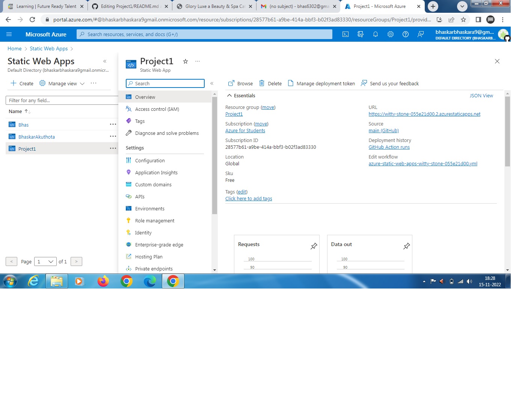
Task: Click the resource menu scrollbar thumb
Action: click(x=215, y=156)
